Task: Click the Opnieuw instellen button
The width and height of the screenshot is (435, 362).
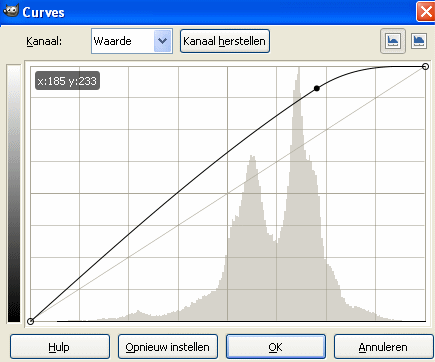Action: tap(168, 347)
